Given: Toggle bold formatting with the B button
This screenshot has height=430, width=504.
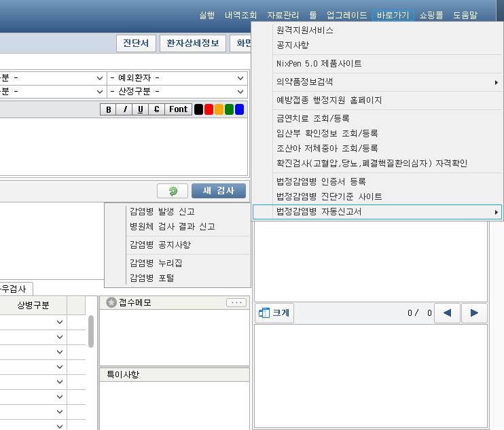Looking at the screenshot, I should tap(108, 109).
